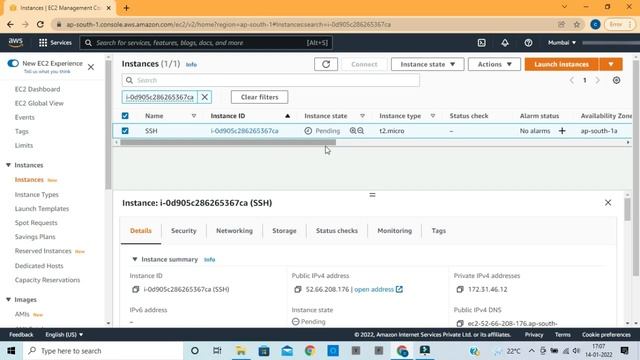Open Launch instances split arrow
640x360 pixels.
coord(611,64)
